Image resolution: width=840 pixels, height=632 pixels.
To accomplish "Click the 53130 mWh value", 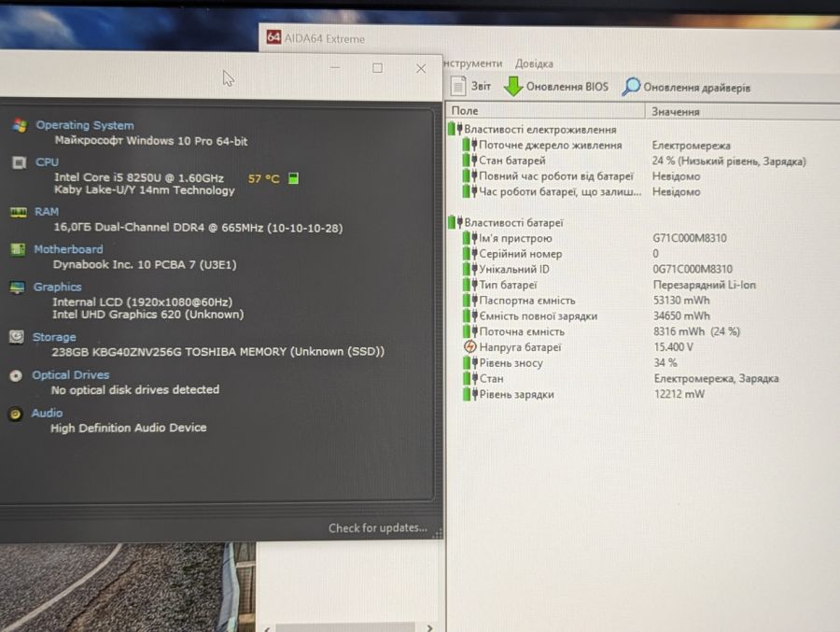I will tap(681, 301).
